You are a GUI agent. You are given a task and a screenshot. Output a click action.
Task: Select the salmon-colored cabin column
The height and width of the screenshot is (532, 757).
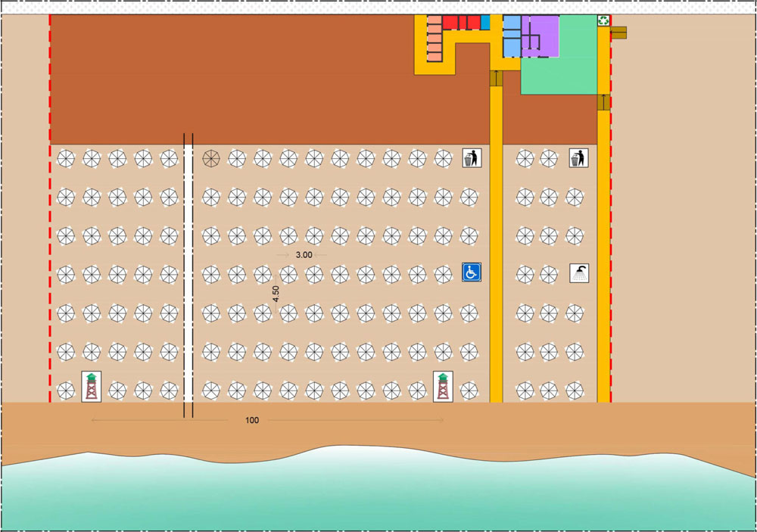[435, 39]
